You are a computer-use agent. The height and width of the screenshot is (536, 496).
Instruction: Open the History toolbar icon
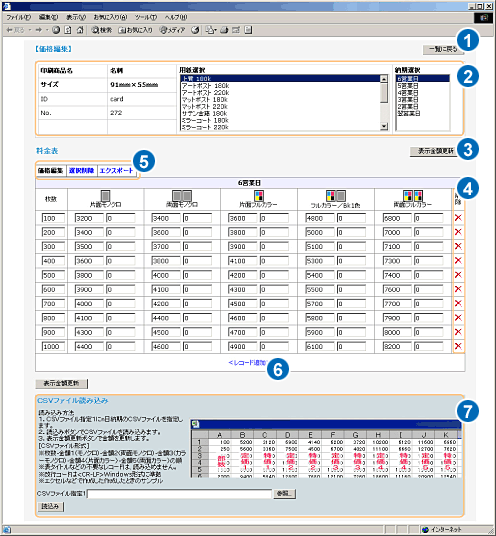[195, 30]
